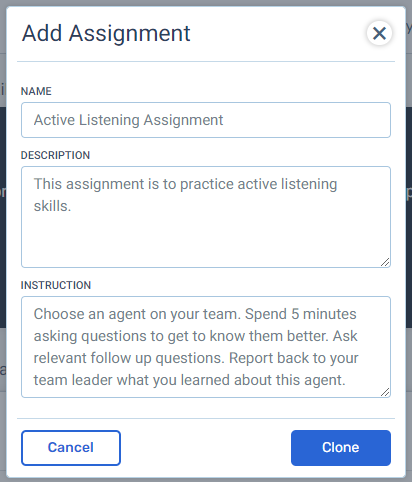Click inside the Instruction text area
Screen dimensions: 412x482
(206, 347)
